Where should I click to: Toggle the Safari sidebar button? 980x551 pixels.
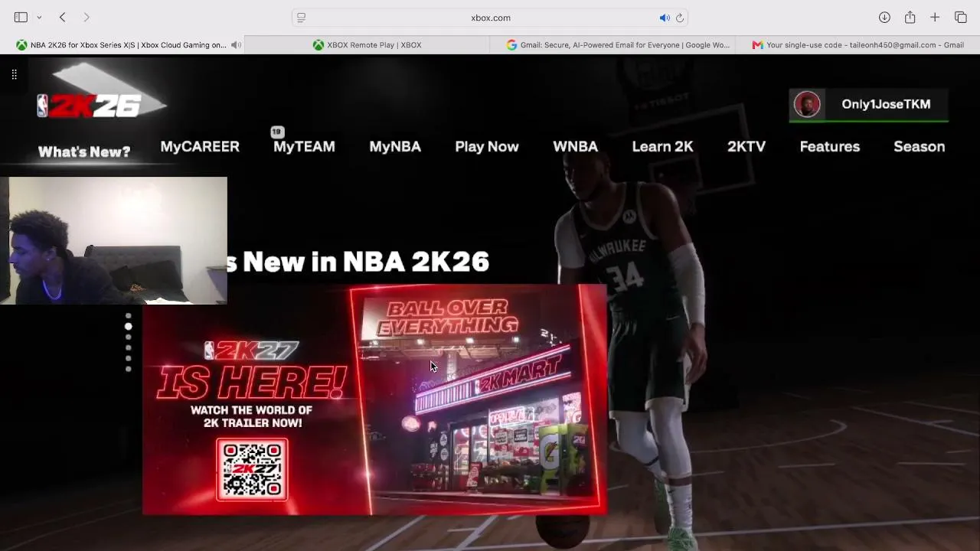pos(21,18)
